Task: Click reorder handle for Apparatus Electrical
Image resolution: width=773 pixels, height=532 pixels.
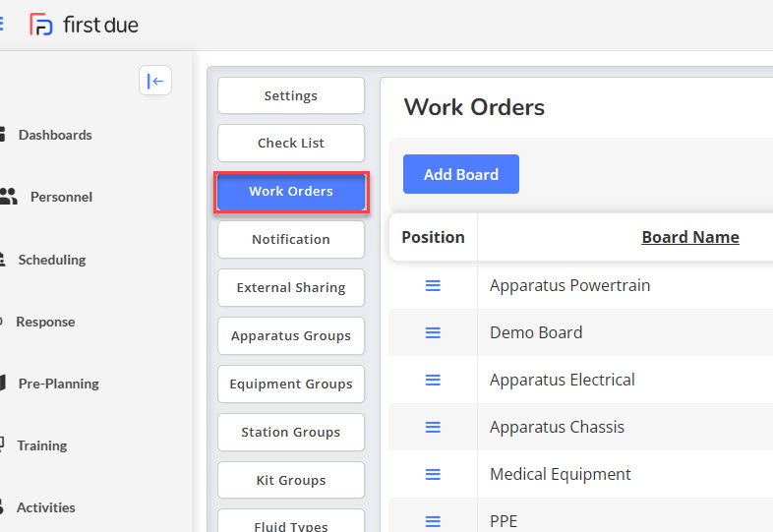Action: tap(433, 380)
